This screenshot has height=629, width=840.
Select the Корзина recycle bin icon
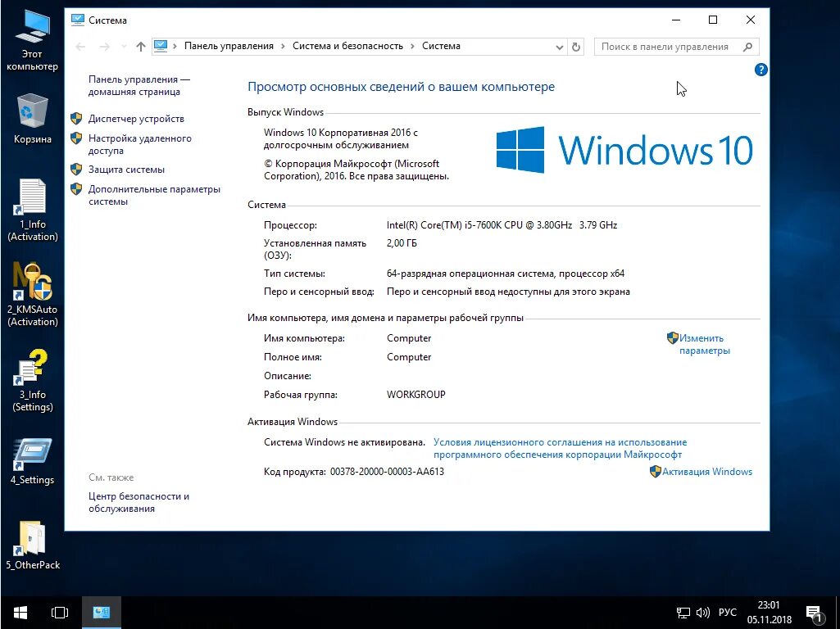[32, 118]
